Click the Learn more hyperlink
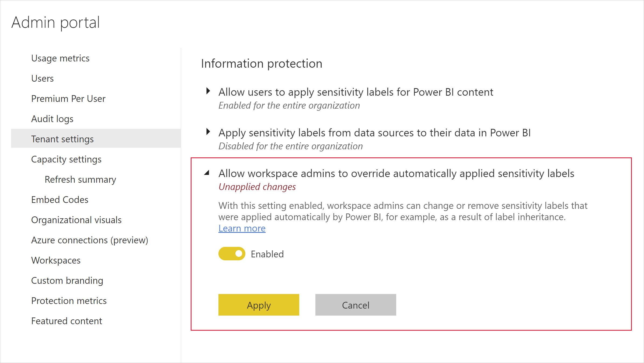 click(x=242, y=228)
